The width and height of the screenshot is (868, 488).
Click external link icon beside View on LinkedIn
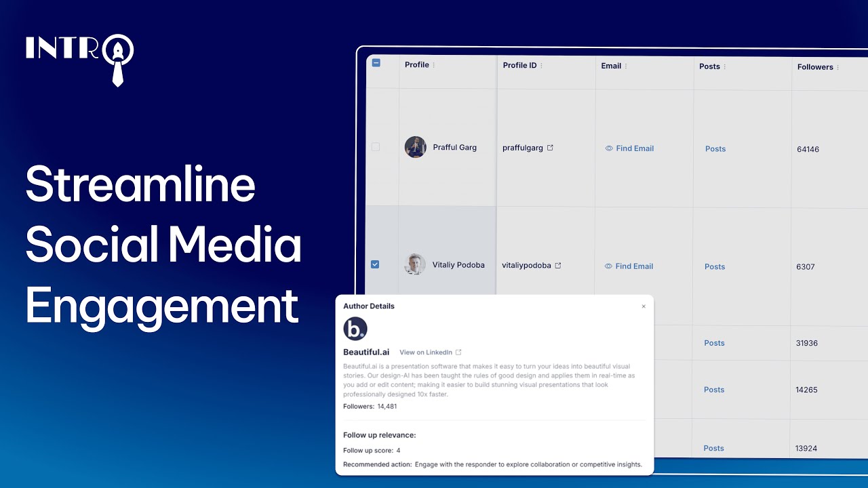pos(458,352)
